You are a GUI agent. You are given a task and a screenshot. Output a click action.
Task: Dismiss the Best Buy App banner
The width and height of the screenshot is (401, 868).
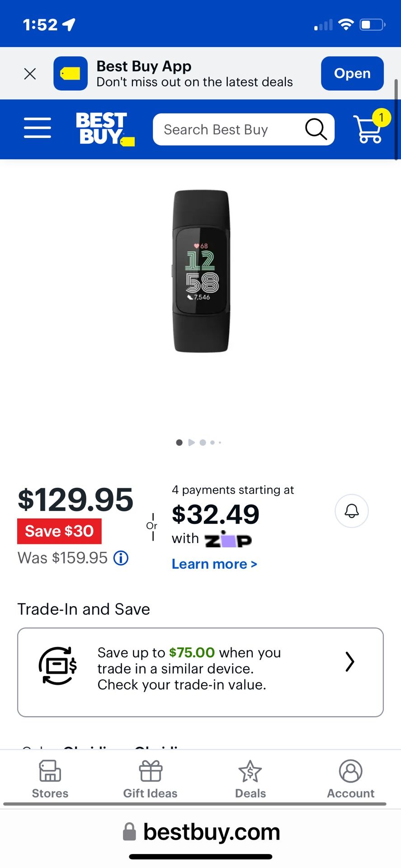tap(30, 74)
